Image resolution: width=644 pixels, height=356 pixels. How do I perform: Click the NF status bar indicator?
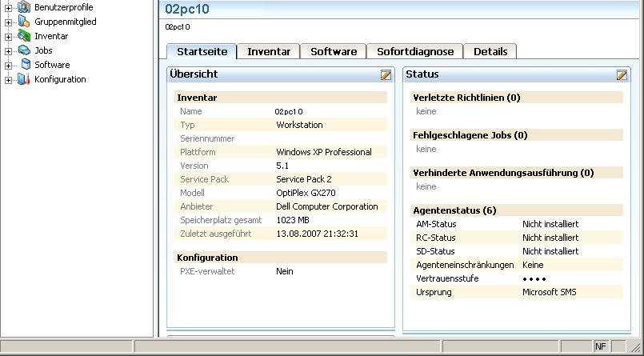[x=600, y=346]
